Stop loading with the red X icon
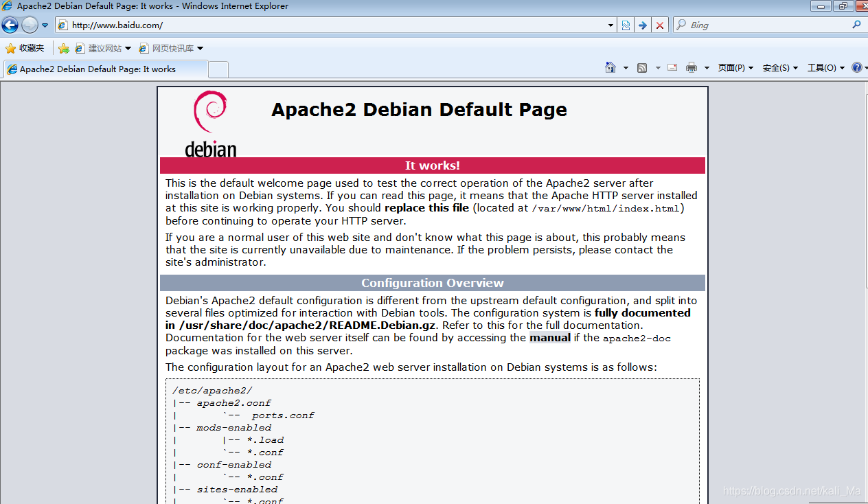 click(x=660, y=25)
